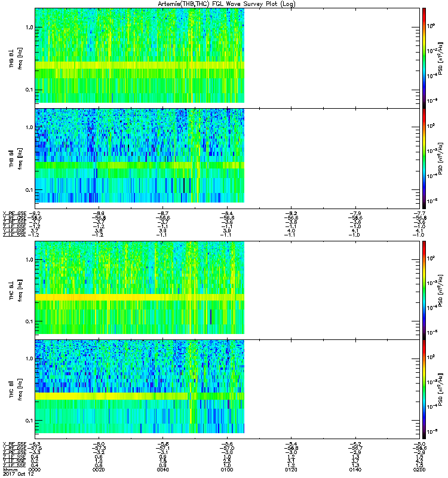
Task: Click the "X_RE_GSE" row label under the THC panels
Action: tap(14, 444)
